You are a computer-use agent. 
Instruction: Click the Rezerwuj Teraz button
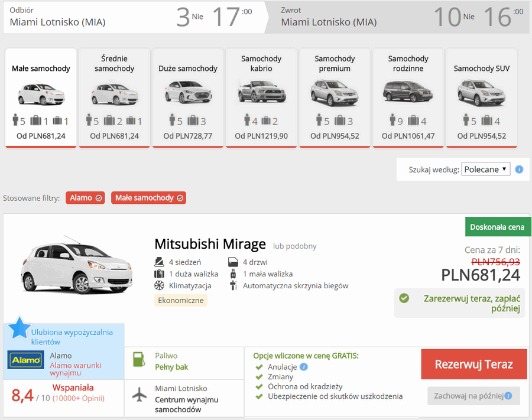(x=473, y=364)
